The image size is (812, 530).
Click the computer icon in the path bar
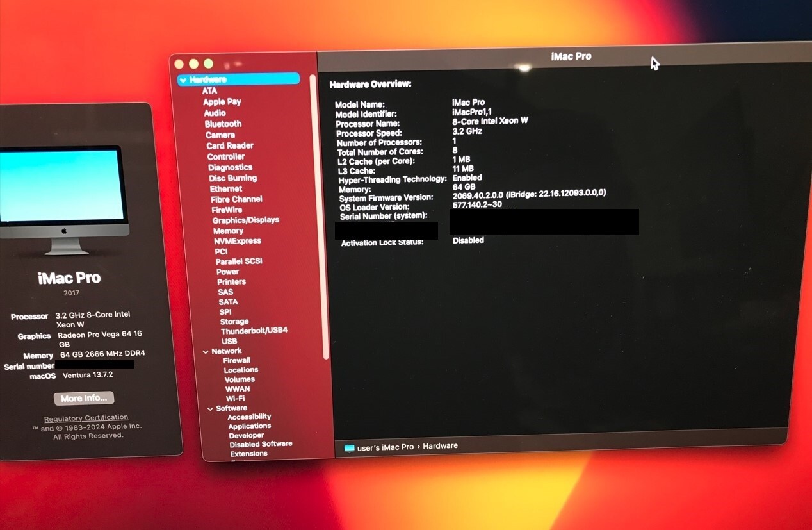tap(349, 448)
